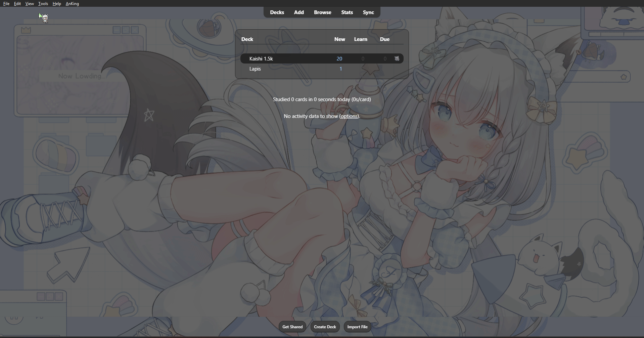Screen dimensions: 644x338
Task: Click Add to create a new card
Action: click(299, 12)
